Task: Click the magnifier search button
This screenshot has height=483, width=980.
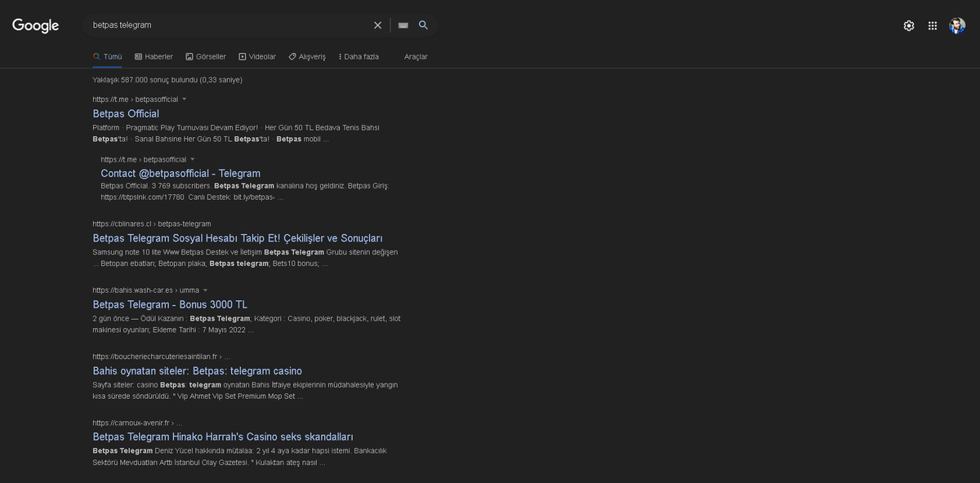Action: click(x=423, y=25)
